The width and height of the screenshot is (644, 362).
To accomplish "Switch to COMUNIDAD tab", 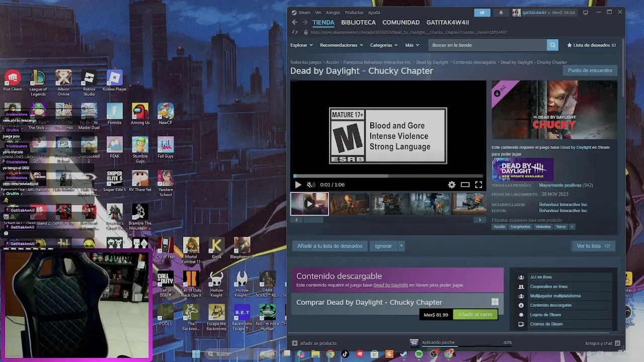I will (x=401, y=22).
